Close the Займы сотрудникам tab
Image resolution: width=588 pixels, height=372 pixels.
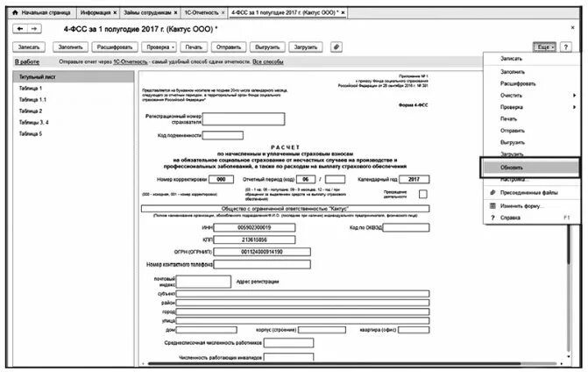[175, 13]
